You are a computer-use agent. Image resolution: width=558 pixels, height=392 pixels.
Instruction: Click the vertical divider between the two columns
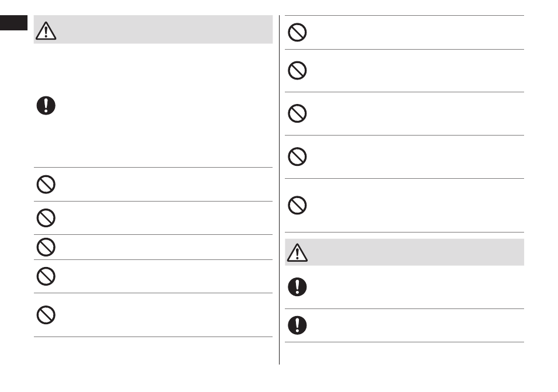pyautogui.click(x=280, y=190)
